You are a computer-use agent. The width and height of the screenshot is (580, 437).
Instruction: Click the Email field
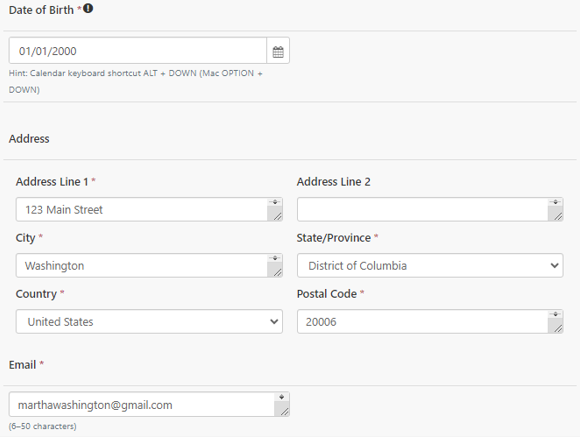pos(149,404)
